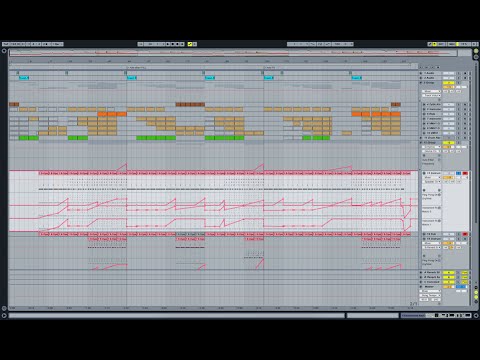Adjust the 3 Group orange volume field
The height and width of the screenshot is (360, 480).
[448, 87]
